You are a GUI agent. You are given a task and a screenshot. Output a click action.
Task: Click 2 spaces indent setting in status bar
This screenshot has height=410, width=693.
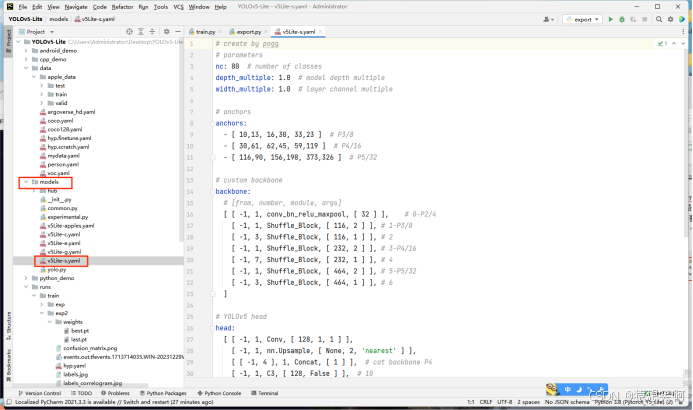coord(528,402)
